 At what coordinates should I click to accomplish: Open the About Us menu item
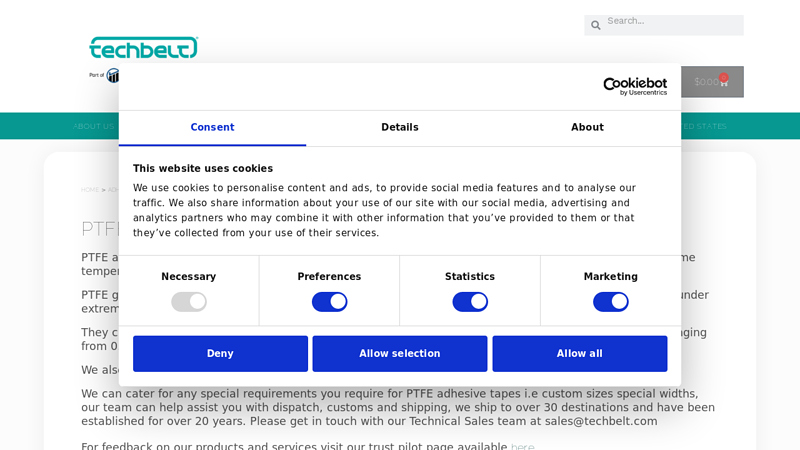94,127
